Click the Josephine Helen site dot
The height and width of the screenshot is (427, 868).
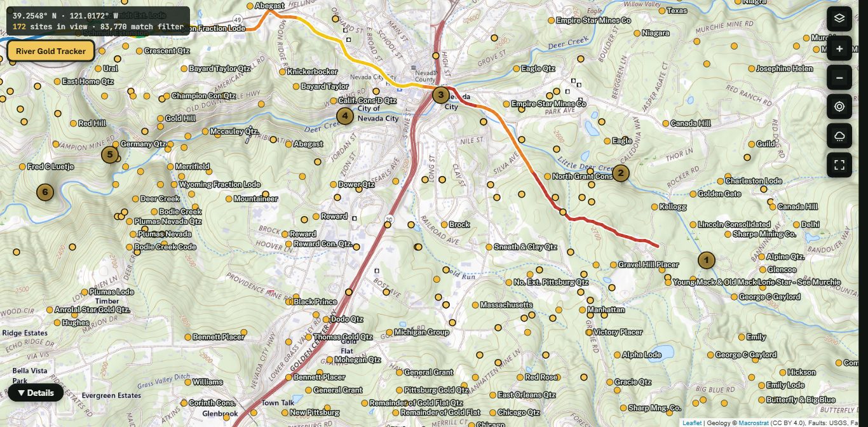click(750, 69)
